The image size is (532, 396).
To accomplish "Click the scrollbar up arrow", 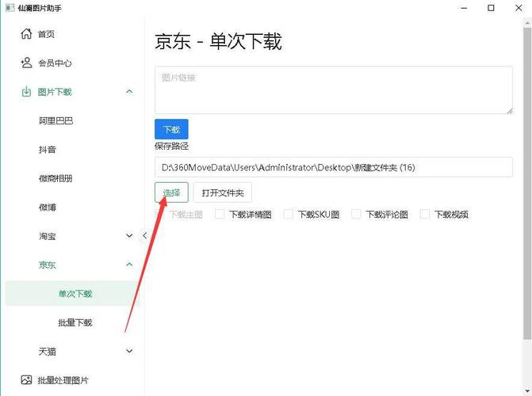I will [x=527, y=23].
